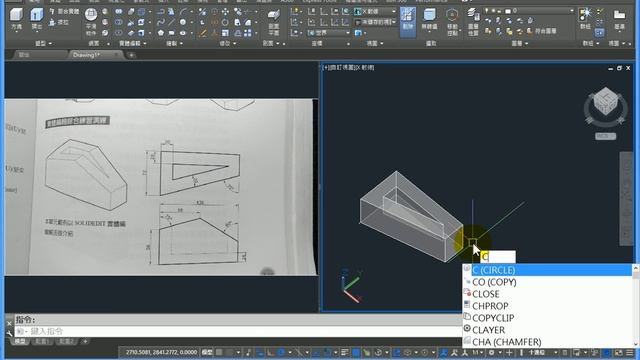Click the command line input field
The image size is (640, 360).
238,331
